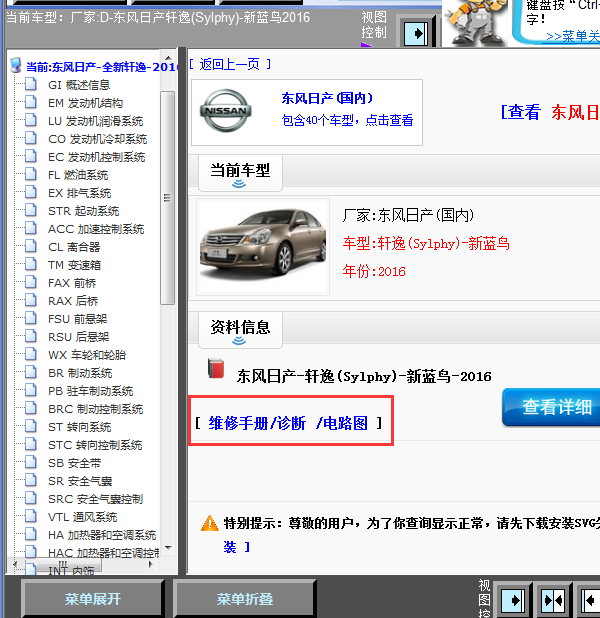
Task: Click the bottom view-control left-arrow button
Action: [591, 600]
